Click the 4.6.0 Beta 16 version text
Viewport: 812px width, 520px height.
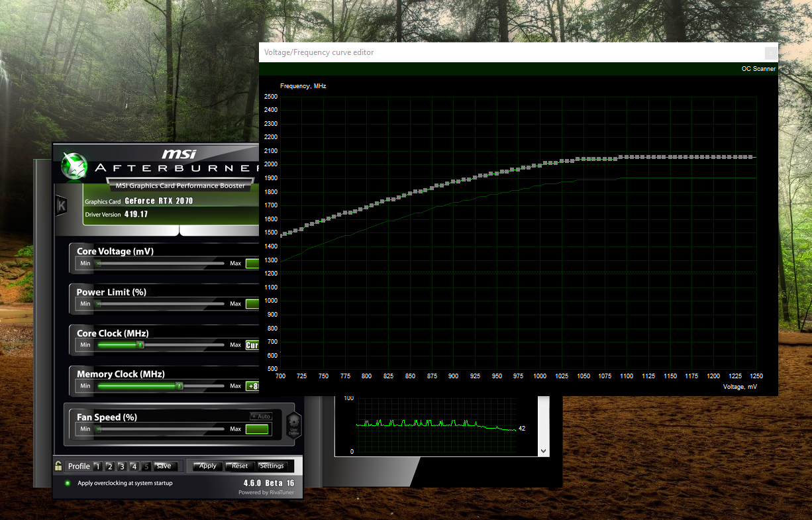269,483
